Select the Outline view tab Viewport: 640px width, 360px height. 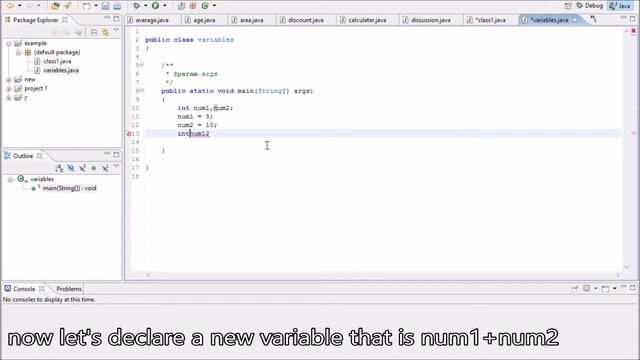click(x=23, y=156)
